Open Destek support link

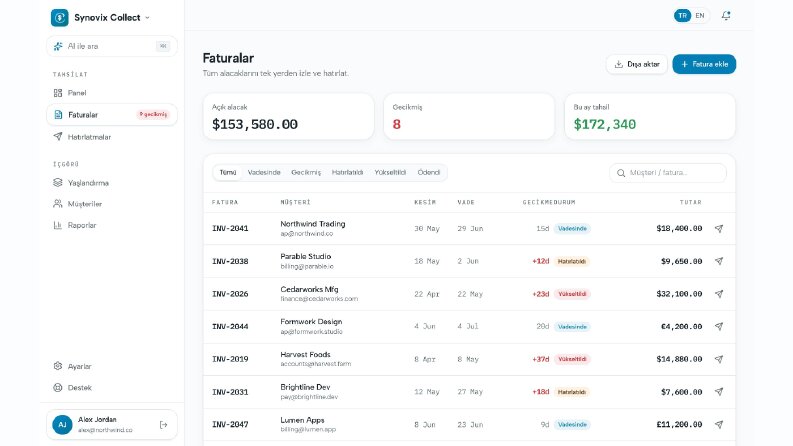point(112,387)
